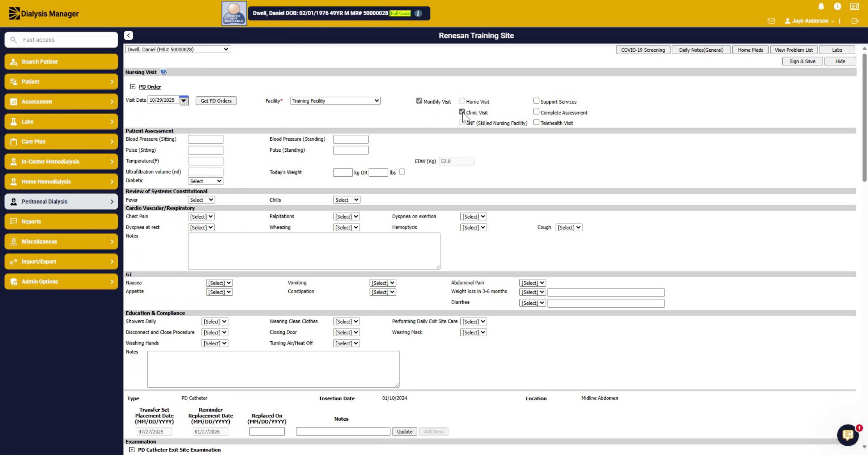The height and width of the screenshot is (455, 868).
Task: Expand PD Catheter Exit Site Examination
Action: [132, 450]
